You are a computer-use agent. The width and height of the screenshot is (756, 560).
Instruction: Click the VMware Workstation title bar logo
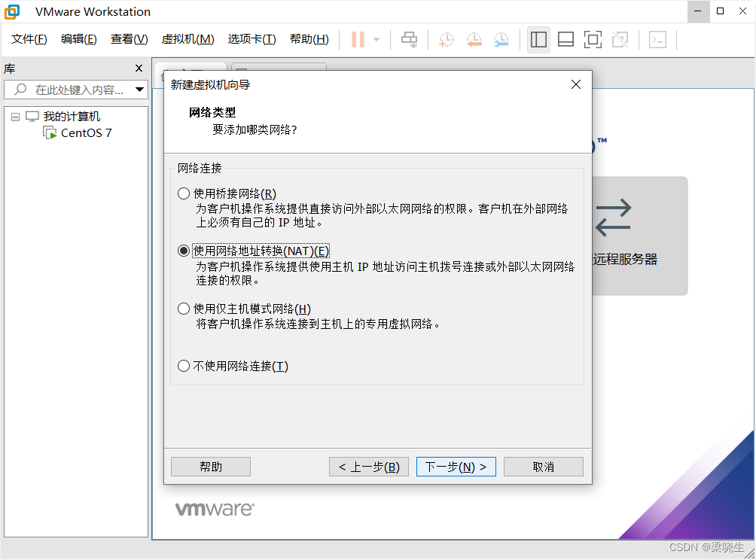(12, 11)
